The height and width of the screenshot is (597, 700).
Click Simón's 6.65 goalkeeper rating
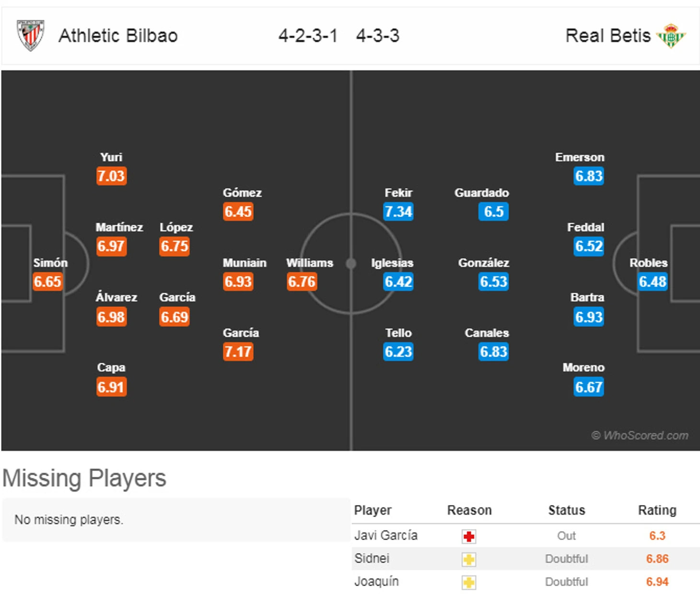47,282
